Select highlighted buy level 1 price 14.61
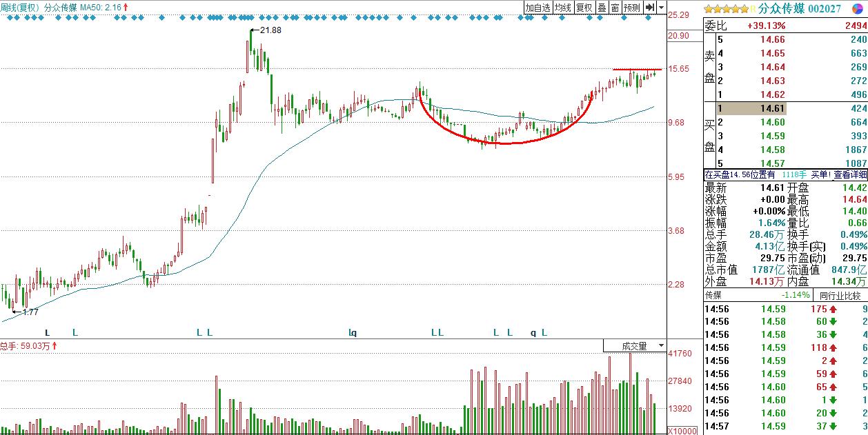 tap(772, 109)
